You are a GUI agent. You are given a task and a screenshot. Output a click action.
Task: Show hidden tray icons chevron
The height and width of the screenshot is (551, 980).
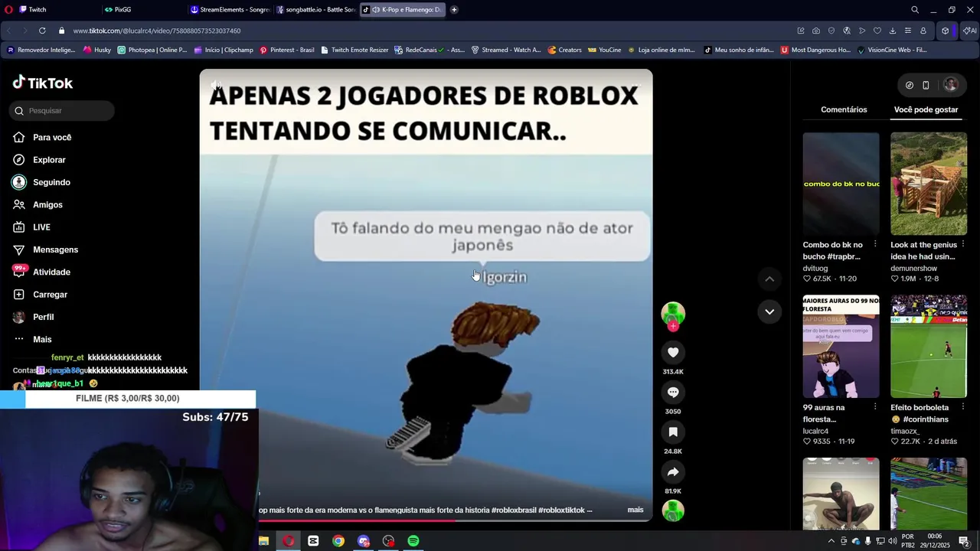click(x=831, y=541)
